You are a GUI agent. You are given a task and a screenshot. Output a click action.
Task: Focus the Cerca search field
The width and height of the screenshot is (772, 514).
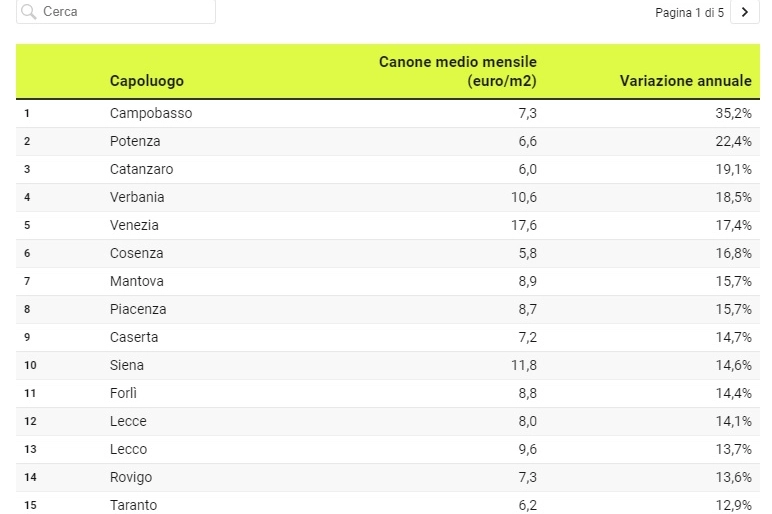tap(116, 11)
